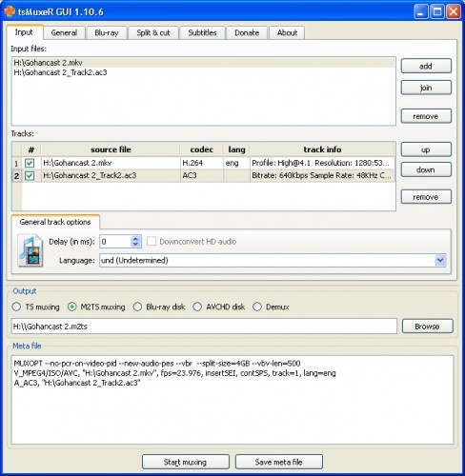The image size is (465, 476).
Task: Click the audio/video track icon in track options
Action: tap(30, 250)
